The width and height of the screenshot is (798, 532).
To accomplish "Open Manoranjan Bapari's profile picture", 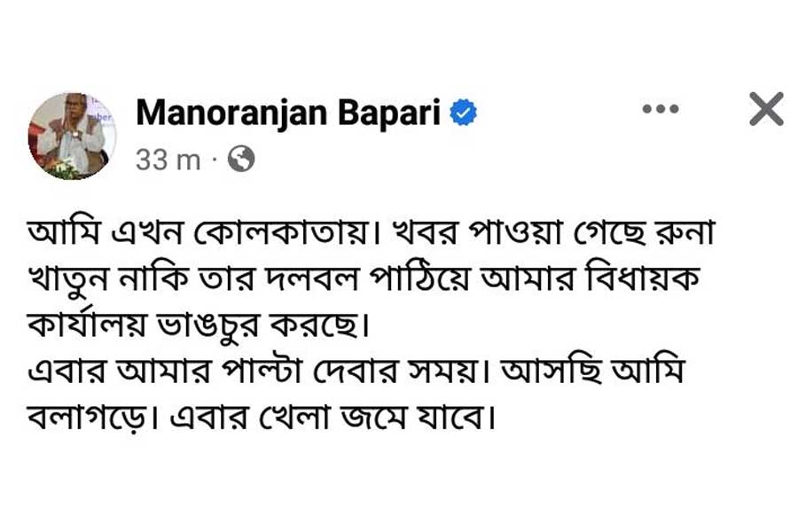I will (73, 135).
